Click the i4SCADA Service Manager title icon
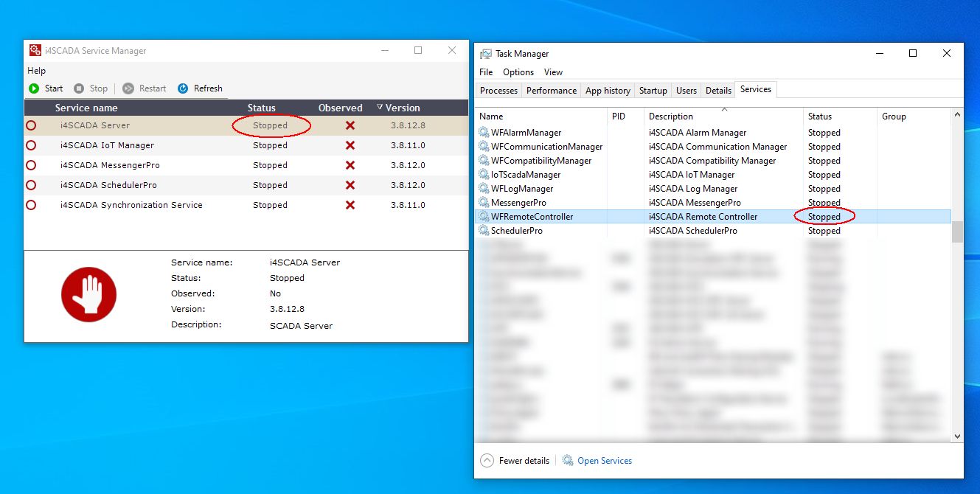The width and height of the screenshot is (980, 494). [35, 51]
